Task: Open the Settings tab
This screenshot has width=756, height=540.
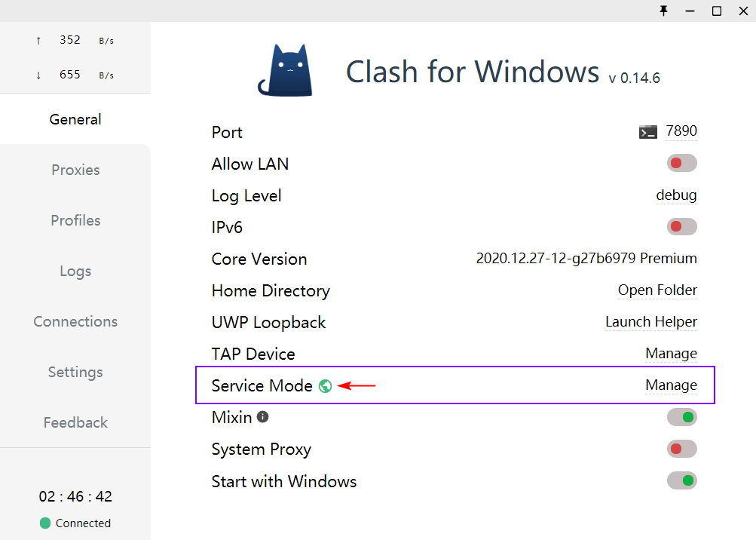Action: (x=75, y=372)
